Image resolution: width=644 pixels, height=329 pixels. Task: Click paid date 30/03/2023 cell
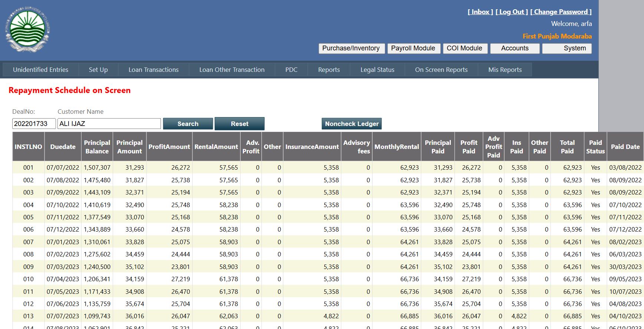(625, 267)
